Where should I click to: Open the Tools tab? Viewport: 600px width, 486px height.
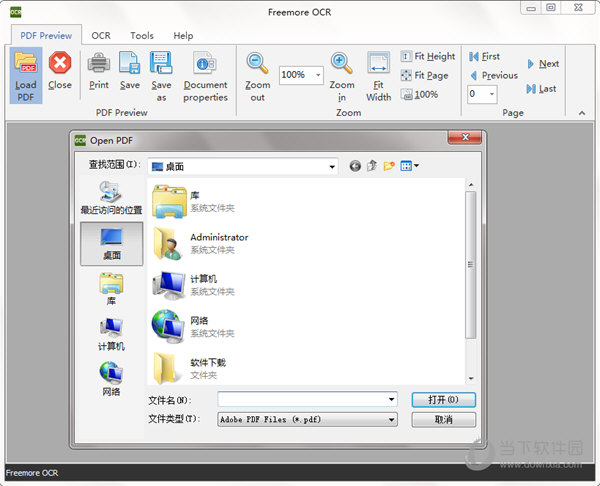pyautogui.click(x=142, y=36)
